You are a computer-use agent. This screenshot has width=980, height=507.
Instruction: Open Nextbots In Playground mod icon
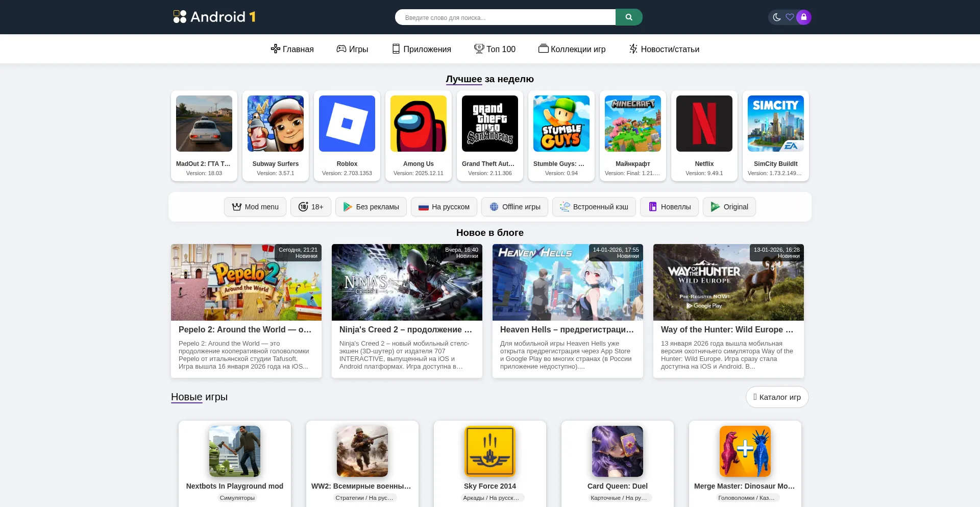pos(235,451)
